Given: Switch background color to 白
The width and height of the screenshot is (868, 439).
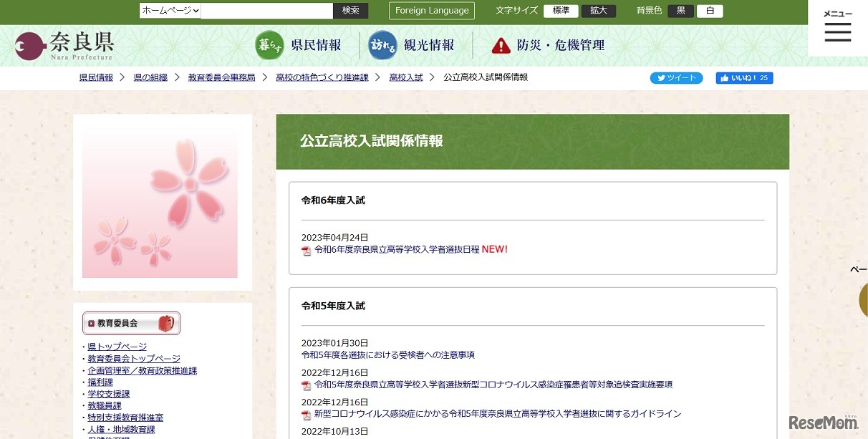Looking at the screenshot, I should coord(710,11).
